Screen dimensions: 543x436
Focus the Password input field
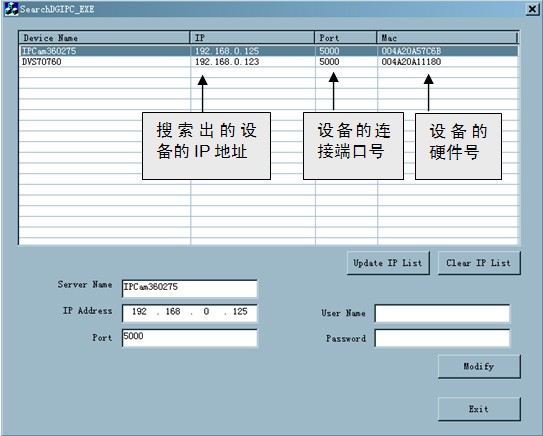(x=442, y=338)
